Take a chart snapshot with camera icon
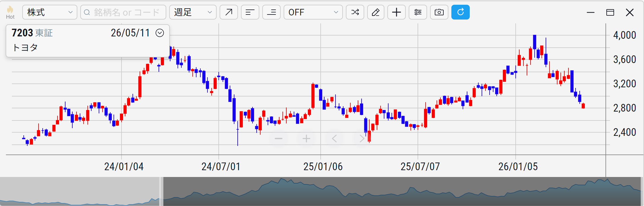Image resolution: width=644 pixels, height=206 pixels. (439, 12)
